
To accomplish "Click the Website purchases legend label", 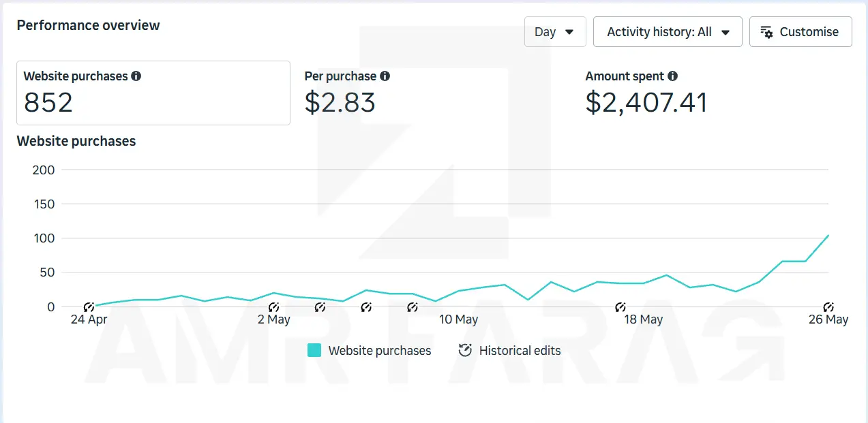I will [380, 351].
